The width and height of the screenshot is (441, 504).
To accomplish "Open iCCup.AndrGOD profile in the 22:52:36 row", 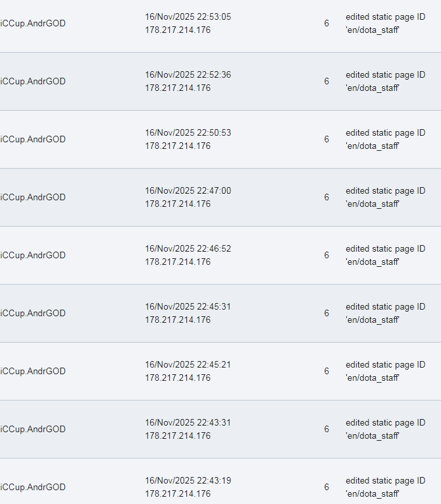I will pyautogui.click(x=33, y=82).
